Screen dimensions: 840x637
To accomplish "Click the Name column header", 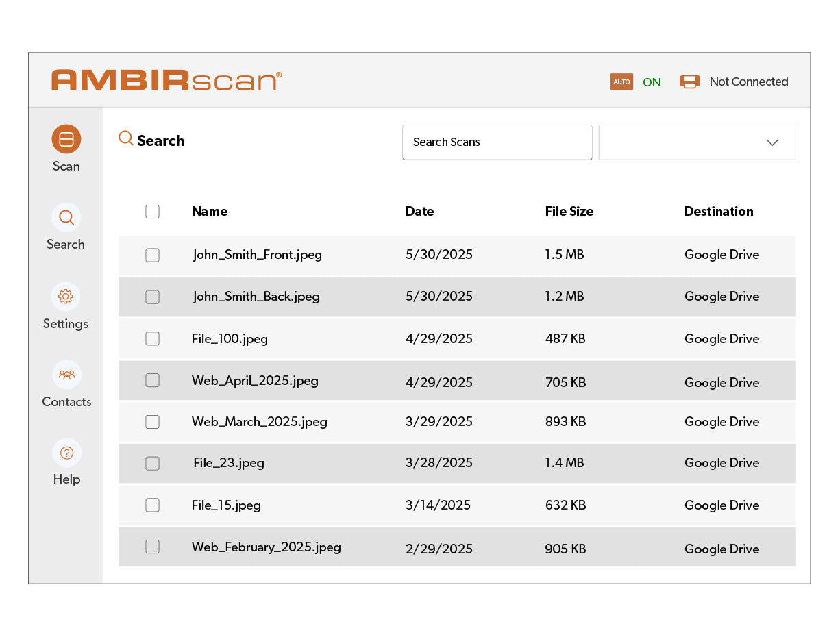I will [209, 212].
